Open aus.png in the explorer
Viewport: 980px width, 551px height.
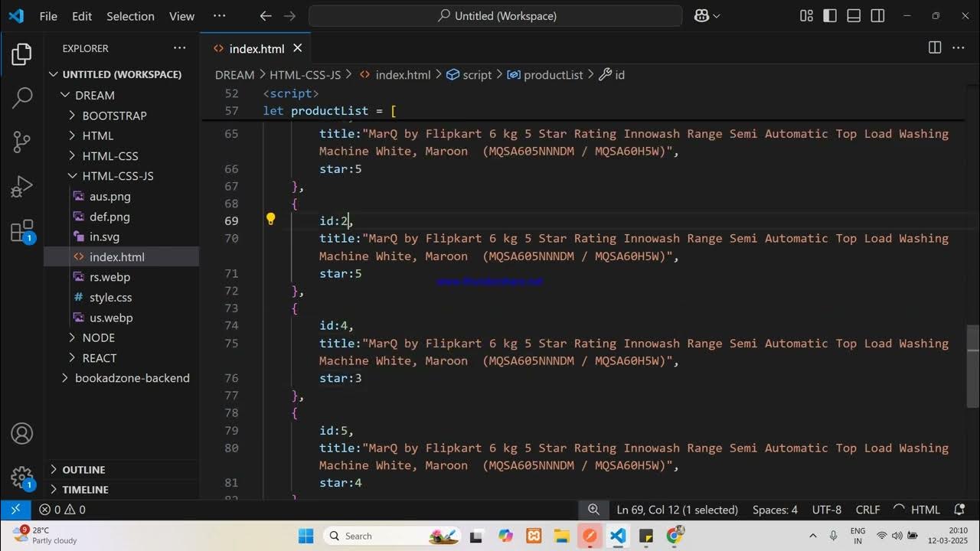(x=110, y=196)
